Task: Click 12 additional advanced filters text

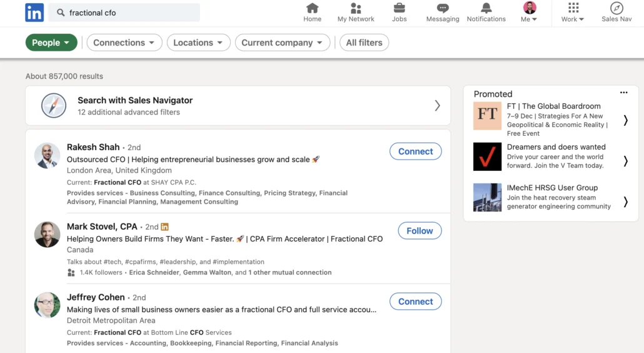Action: point(129,112)
